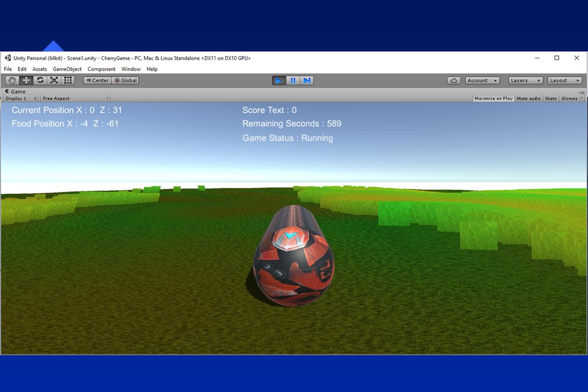Click the Food Position text

65,124
